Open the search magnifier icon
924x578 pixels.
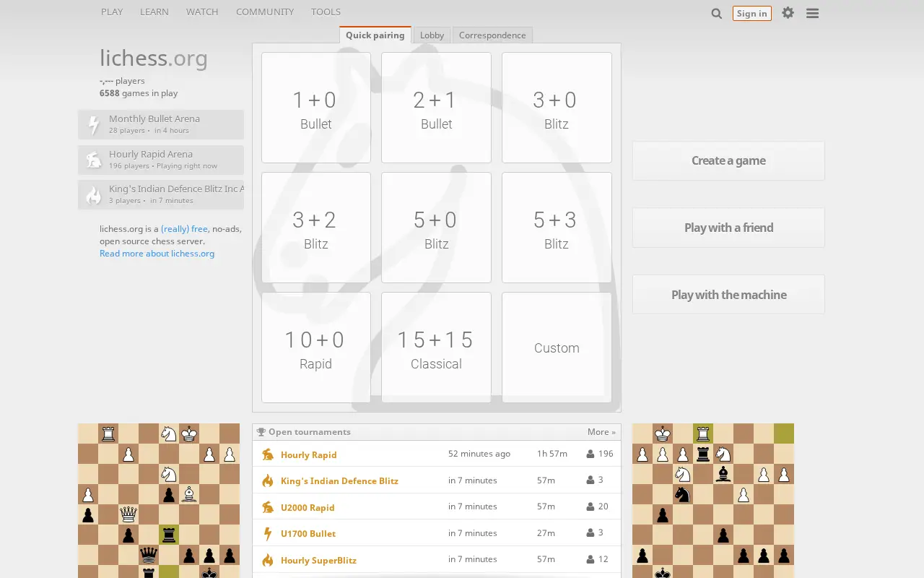coord(716,13)
